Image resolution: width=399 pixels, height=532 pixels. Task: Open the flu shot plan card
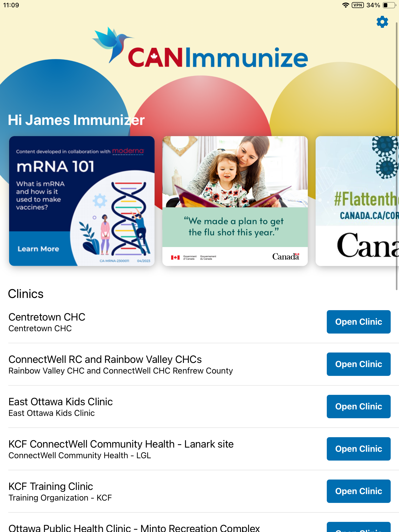(235, 201)
